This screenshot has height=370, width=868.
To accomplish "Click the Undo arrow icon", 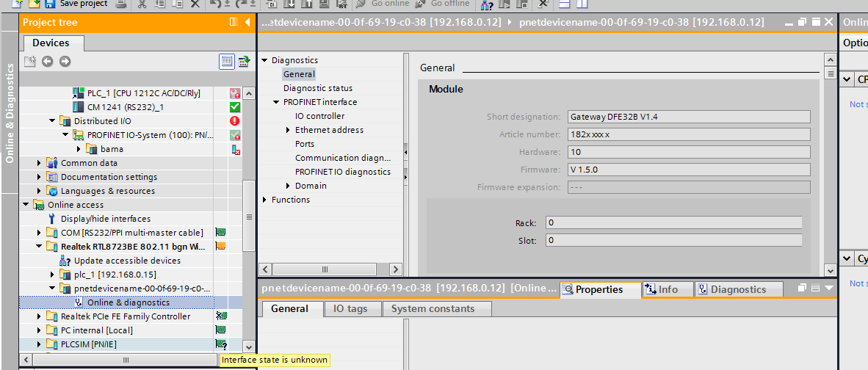I will [x=216, y=4].
